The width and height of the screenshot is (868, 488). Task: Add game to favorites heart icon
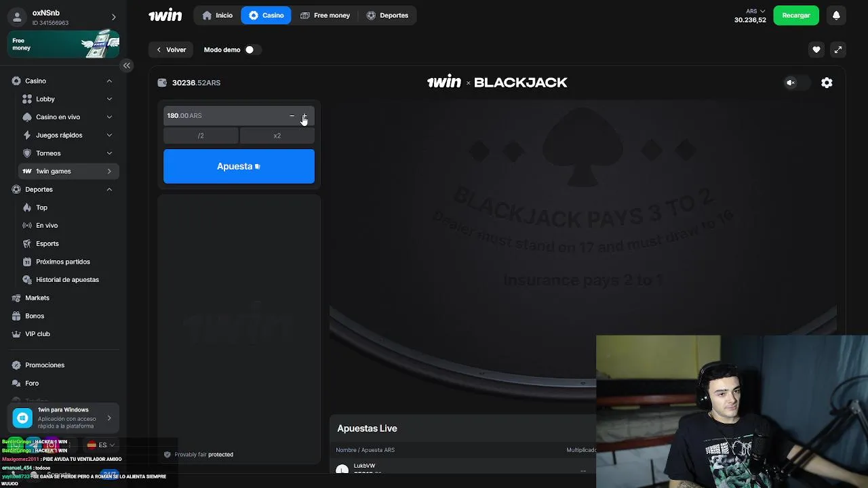816,49
